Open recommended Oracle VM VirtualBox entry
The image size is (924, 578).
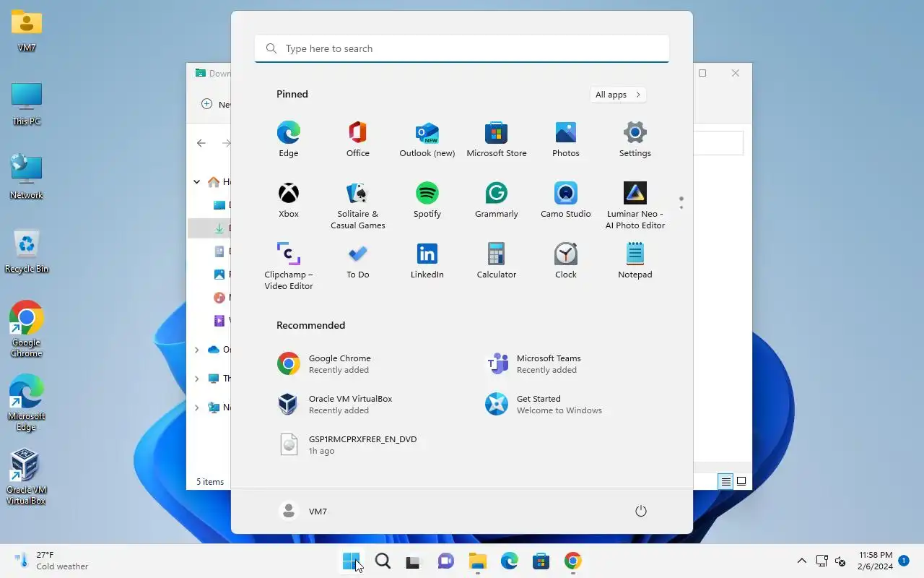pyautogui.click(x=357, y=404)
